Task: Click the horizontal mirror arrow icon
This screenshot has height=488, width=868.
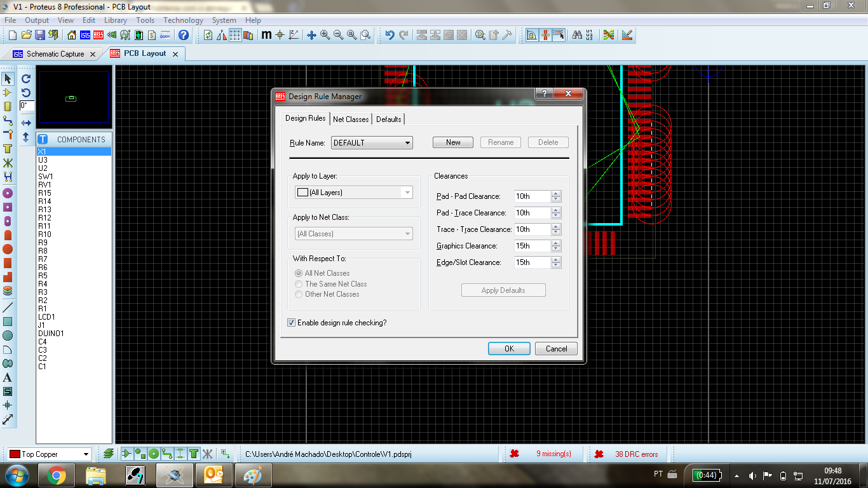Action: (26, 123)
